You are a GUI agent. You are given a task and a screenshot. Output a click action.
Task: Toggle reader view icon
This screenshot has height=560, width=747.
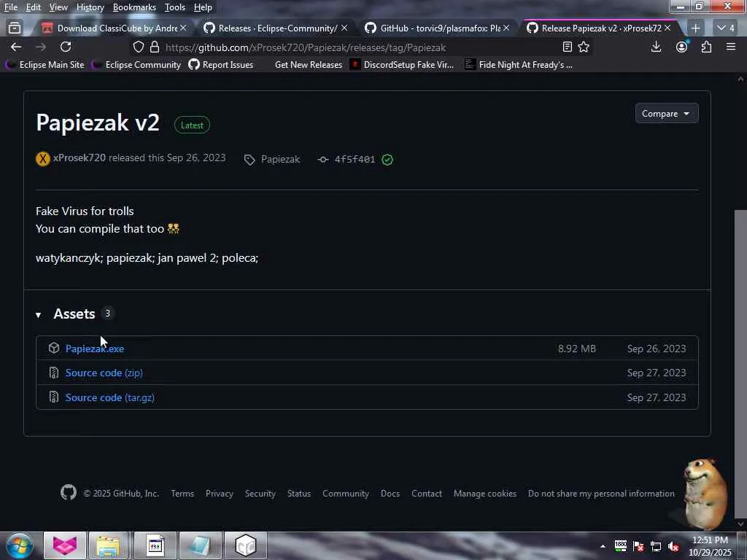(567, 47)
